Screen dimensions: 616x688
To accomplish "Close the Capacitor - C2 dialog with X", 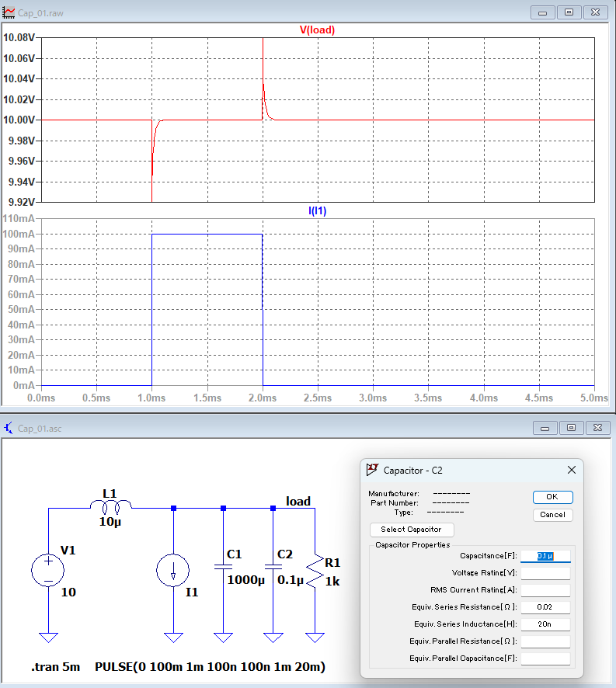I will coord(572,470).
